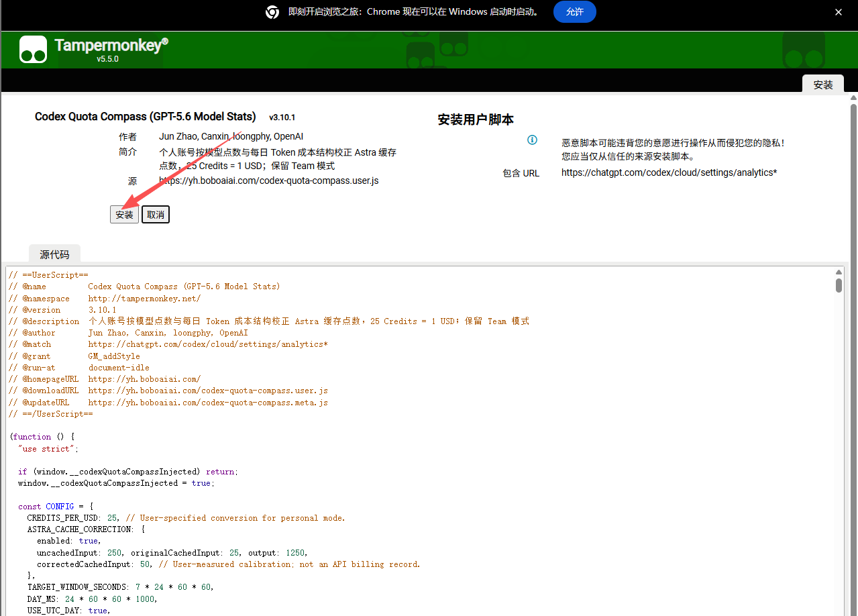Click the const CONFIG = { line
The image size is (858, 616).
(x=56, y=507)
